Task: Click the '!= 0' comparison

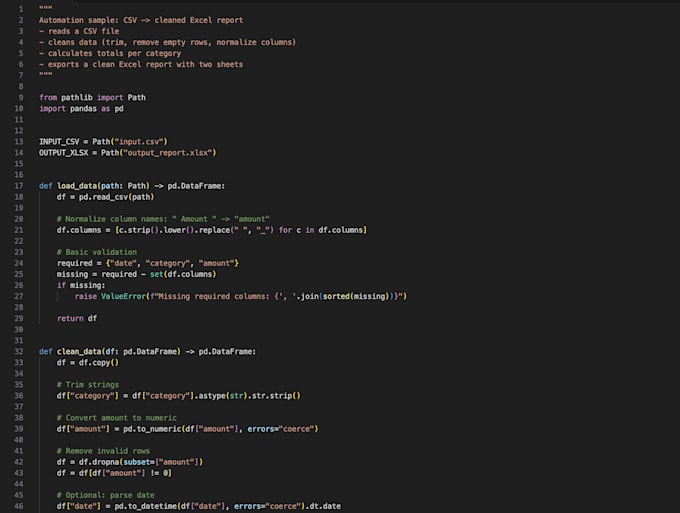Action: [159, 473]
